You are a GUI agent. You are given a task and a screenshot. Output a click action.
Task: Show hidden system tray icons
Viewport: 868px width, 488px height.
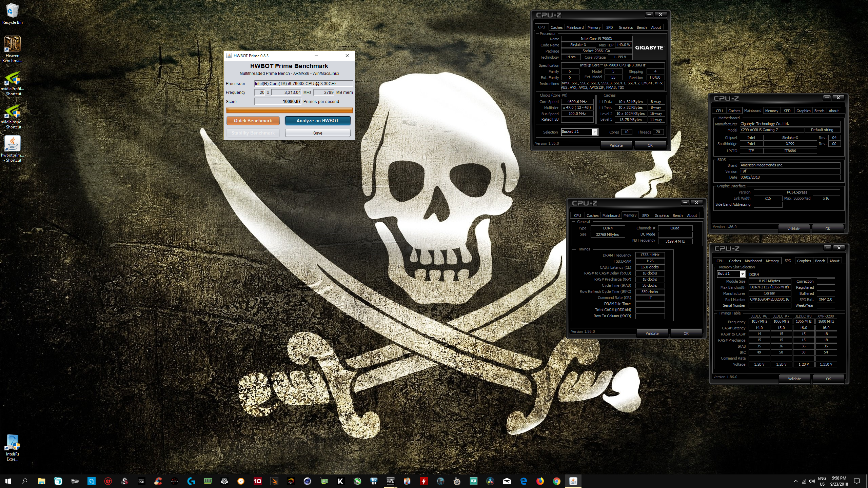click(795, 481)
